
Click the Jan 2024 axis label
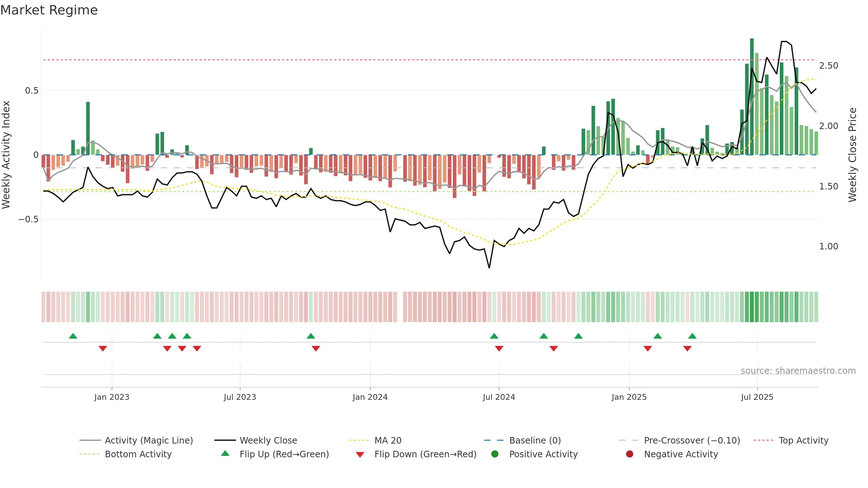[370, 397]
